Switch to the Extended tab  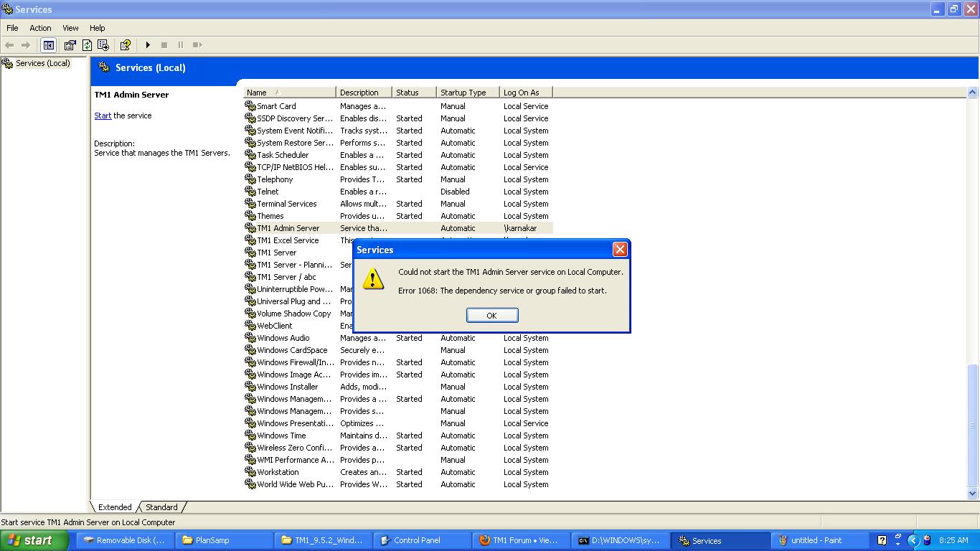tap(115, 507)
